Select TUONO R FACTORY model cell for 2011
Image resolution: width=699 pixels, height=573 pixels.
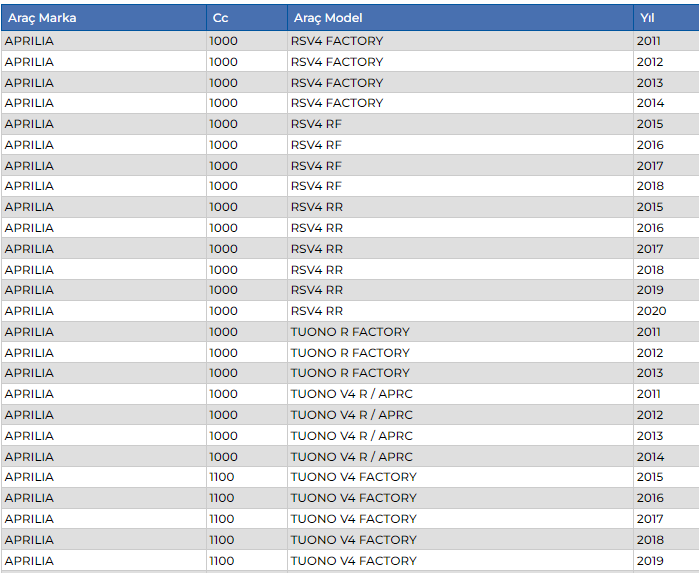[x=350, y=332]
